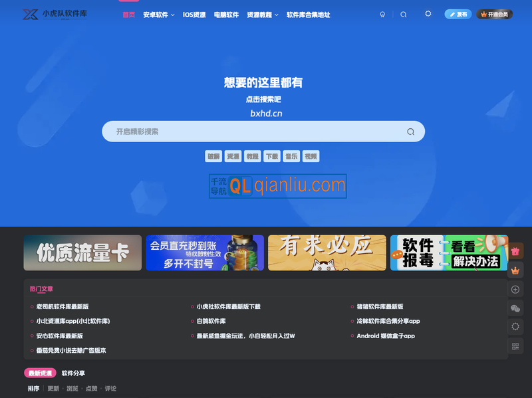
Task: Open the search magnifier in the top bar
Action: (x=403, y=15)
